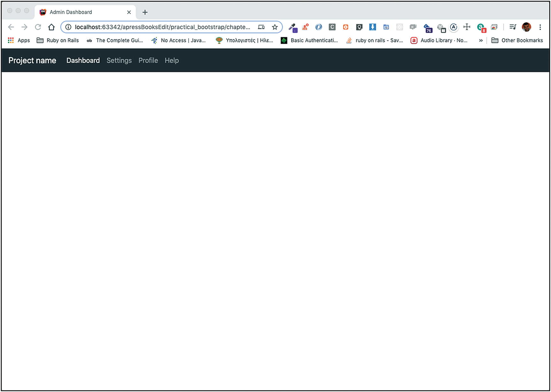Open the Chrome three-dot menu
This screenshot has width=551, height=392.
point(540,27)
